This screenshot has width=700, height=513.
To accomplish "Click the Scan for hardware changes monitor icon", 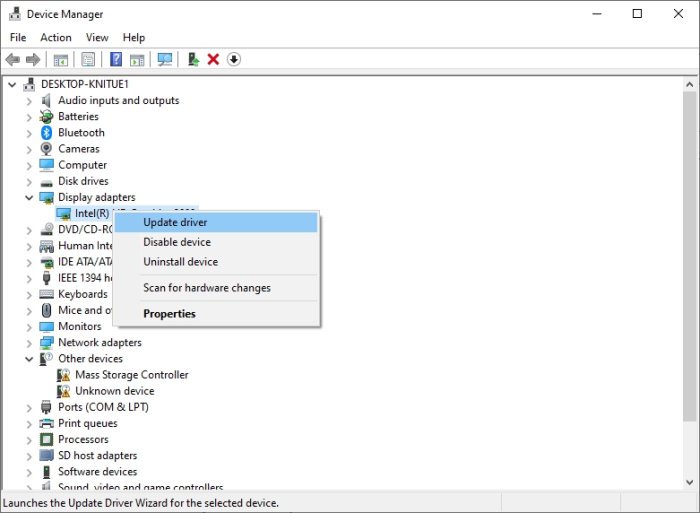I will point(165,59).
